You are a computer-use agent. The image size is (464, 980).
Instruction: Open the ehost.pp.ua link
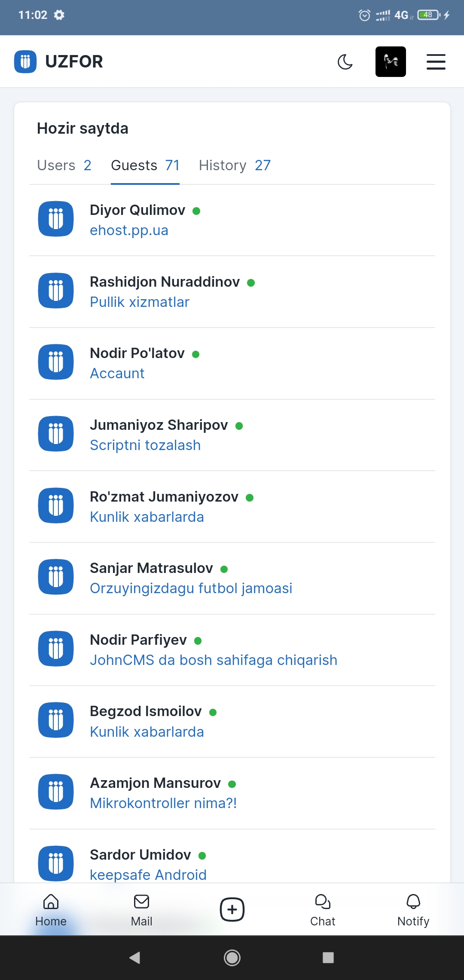click(x=129, y=230)
